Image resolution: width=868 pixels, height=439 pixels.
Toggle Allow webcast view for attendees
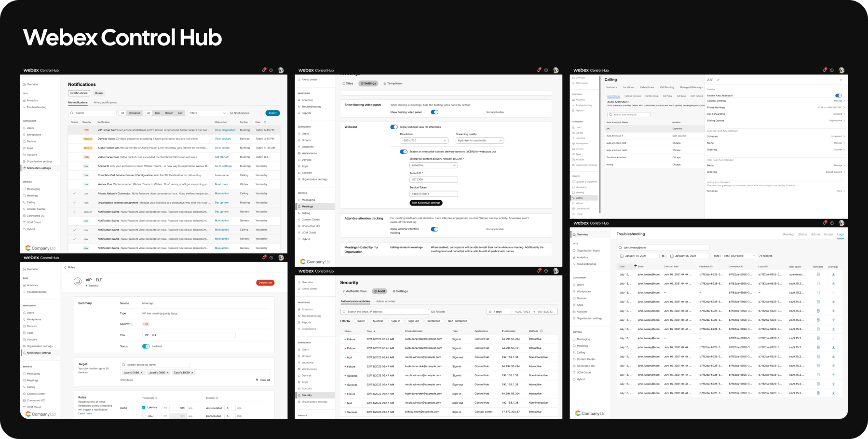coord(394,127)
